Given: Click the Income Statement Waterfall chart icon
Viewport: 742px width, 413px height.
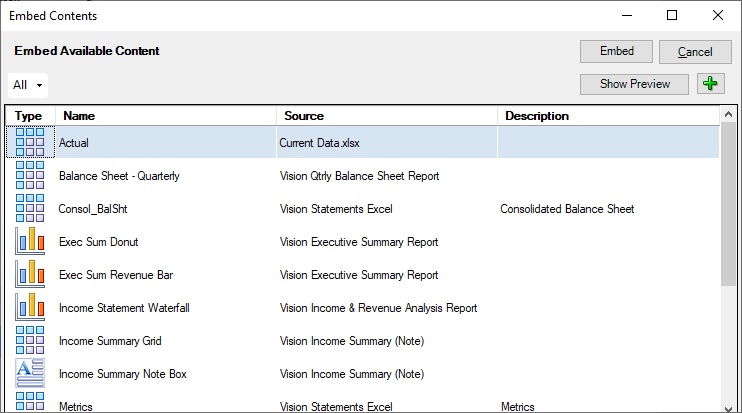Looking at the screenshot, I should (30, 307).
